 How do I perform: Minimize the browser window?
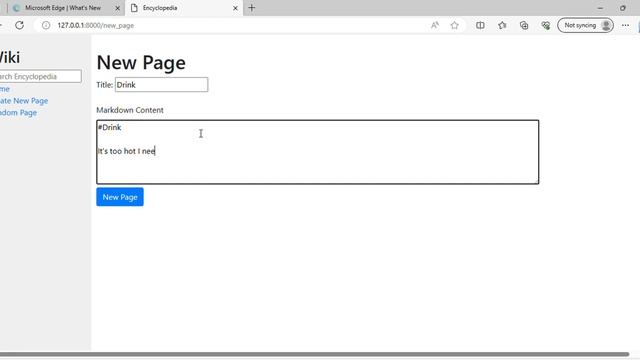pos(600,8)
